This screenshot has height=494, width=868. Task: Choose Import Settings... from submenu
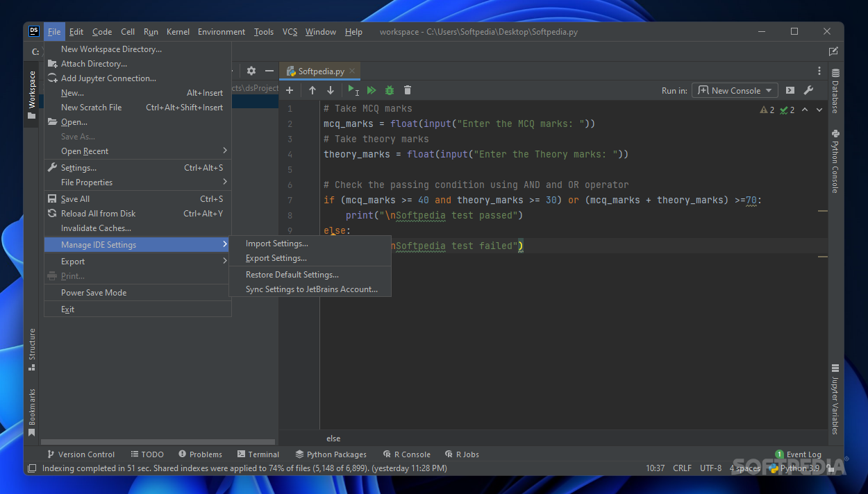point(310,244)
